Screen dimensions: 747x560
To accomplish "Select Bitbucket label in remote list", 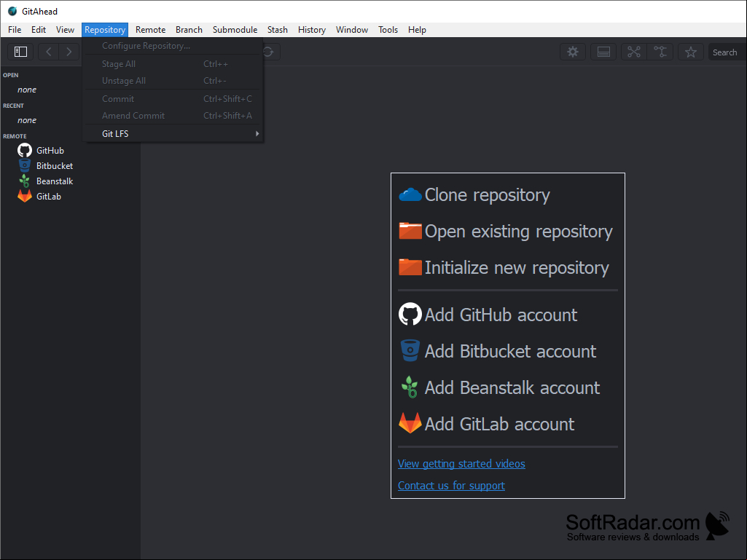I will coord(55,166).
